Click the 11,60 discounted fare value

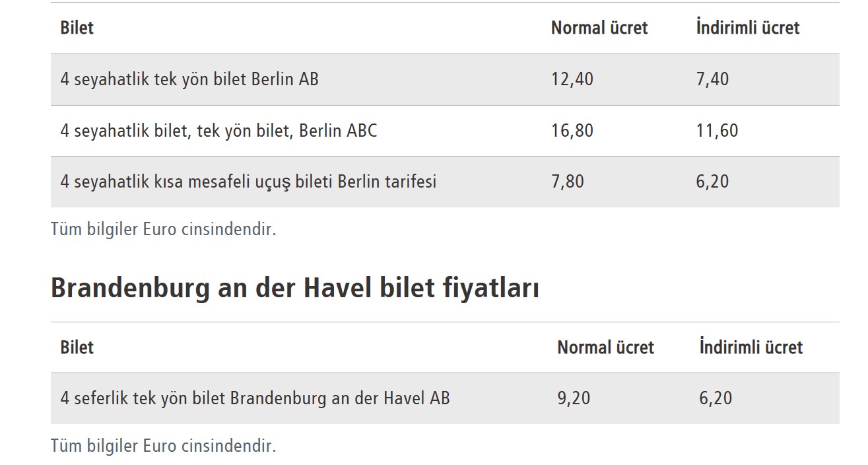click(717, 131)
